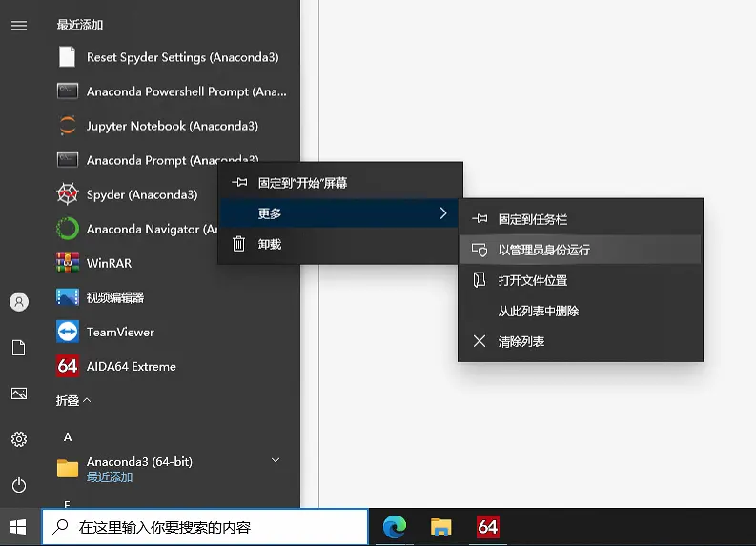Open the hamburger menu in Start
The width and height of the screenshot is (756, 546).
19,25
